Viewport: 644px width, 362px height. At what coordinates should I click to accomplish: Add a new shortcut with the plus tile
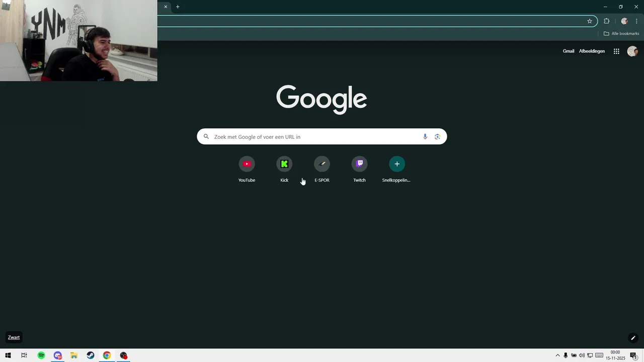pyautogui.click(x=396, y=169)
